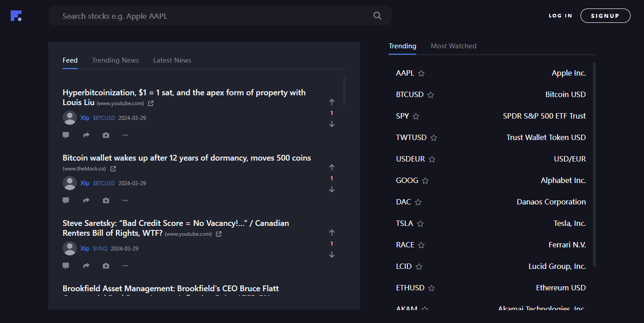Click Xlp avatar on Steve Saretsky post
Image resolution: width=644 pixels, height=323 pixels.
pos(70,248)
